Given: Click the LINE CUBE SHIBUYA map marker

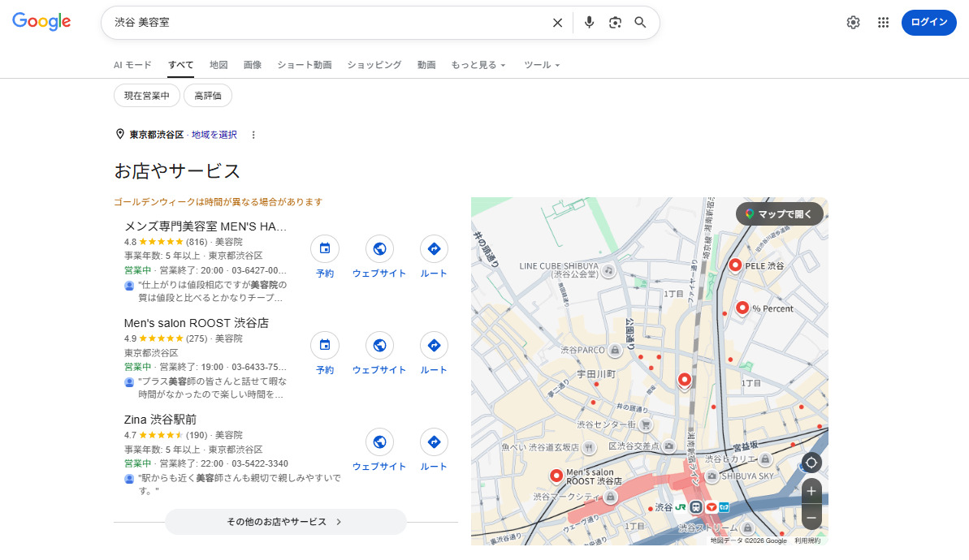Looking at the screenshot, I should click(x=608, y=270).
